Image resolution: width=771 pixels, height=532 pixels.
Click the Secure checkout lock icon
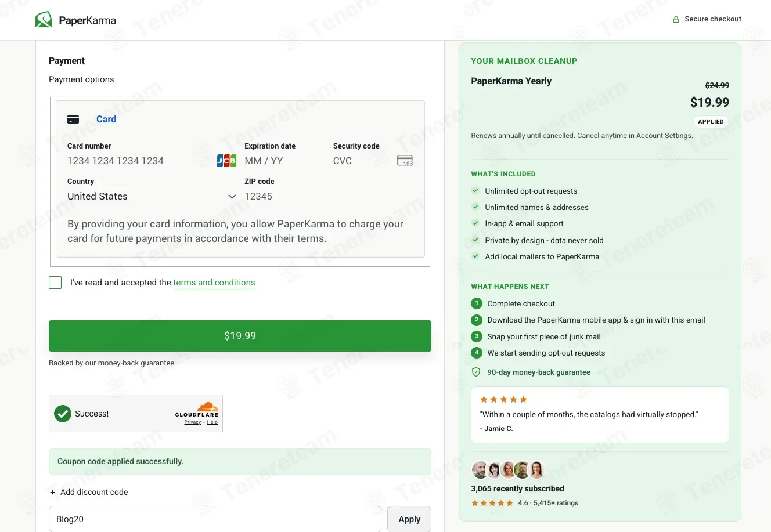[676, 19]
